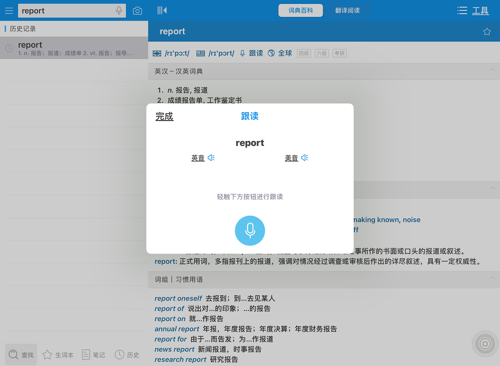500x366 pixels.
Task: Open the phrase research report
Action: [x=180, y=360]
